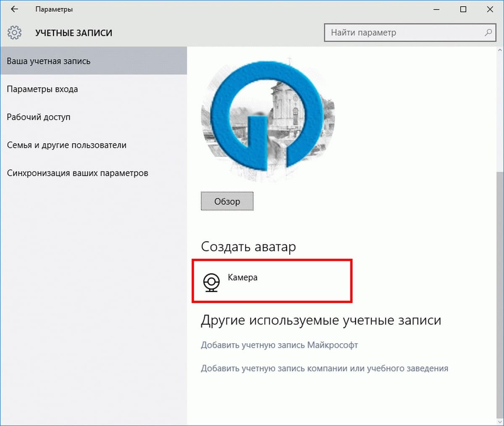Image resolution: width=504 pixels, height=426 pixels.
Task: Click Другие используемые учетные записи heading
Action: (321, 321)
